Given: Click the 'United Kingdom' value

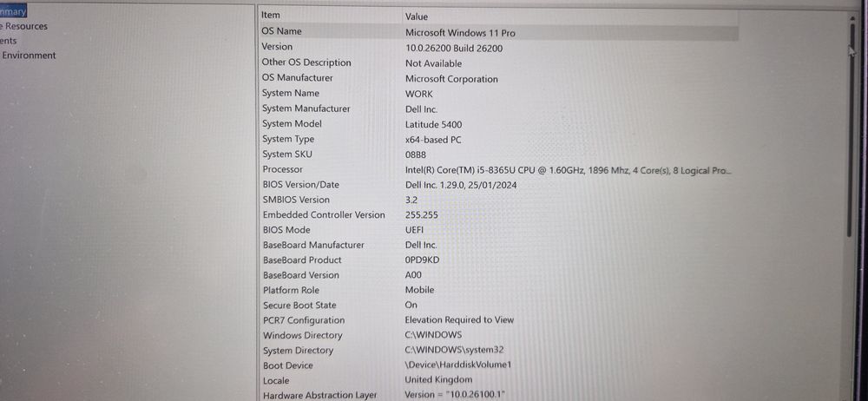Looking at the screenshot, I should click(438, 379).
